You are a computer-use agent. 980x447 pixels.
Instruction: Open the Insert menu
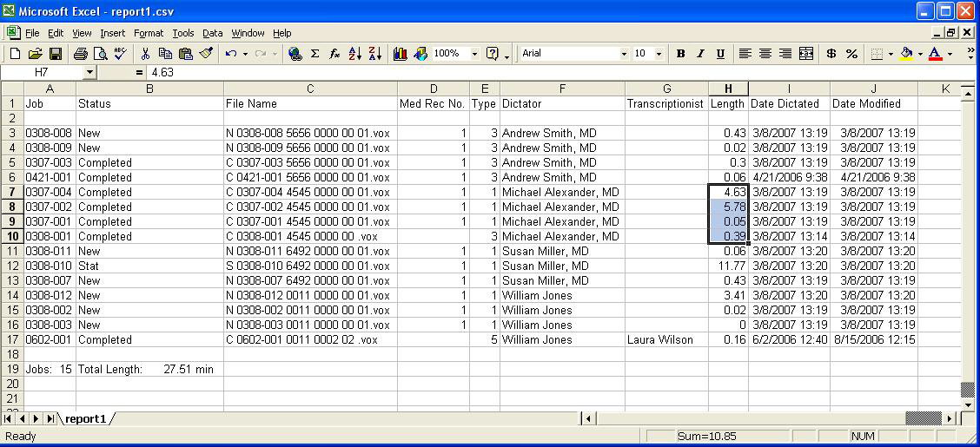point(112,33)
